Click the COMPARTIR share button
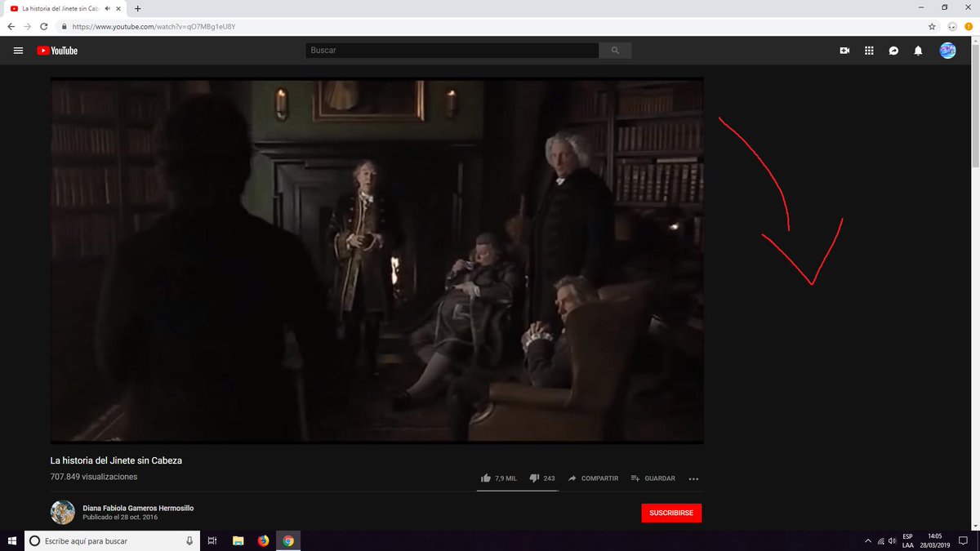980x551 pixels. click(x=593, y=478)
